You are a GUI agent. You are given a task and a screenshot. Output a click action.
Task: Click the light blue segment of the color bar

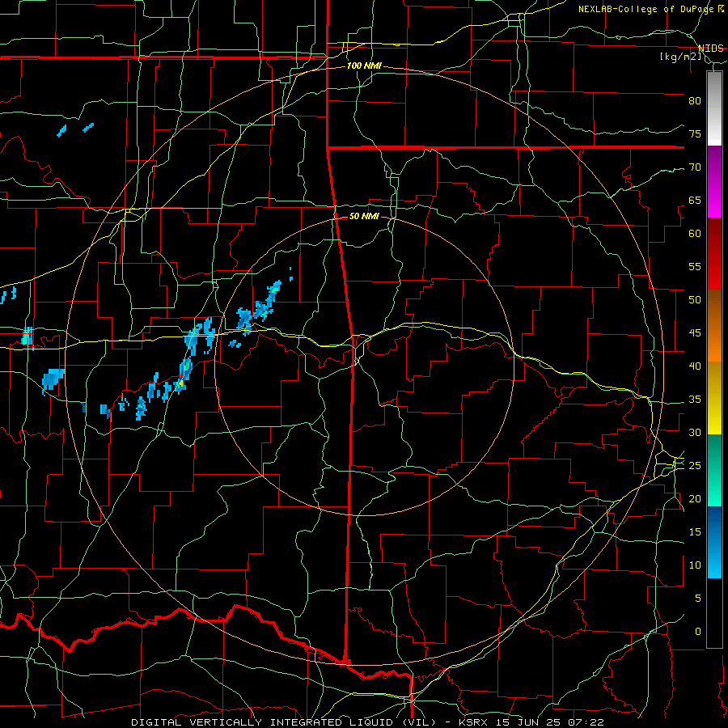(x=714, y=542)
